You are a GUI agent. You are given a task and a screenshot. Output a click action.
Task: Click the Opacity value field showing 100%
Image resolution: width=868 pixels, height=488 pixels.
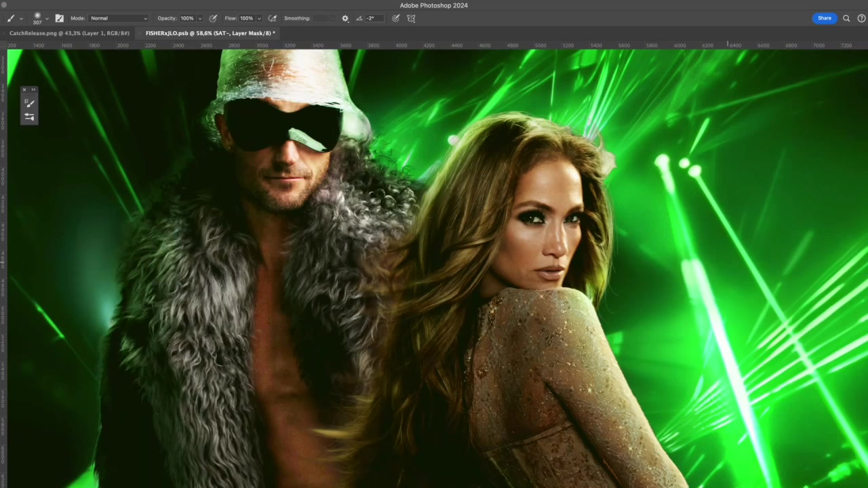pyautogui.click(x=187, y=18)
